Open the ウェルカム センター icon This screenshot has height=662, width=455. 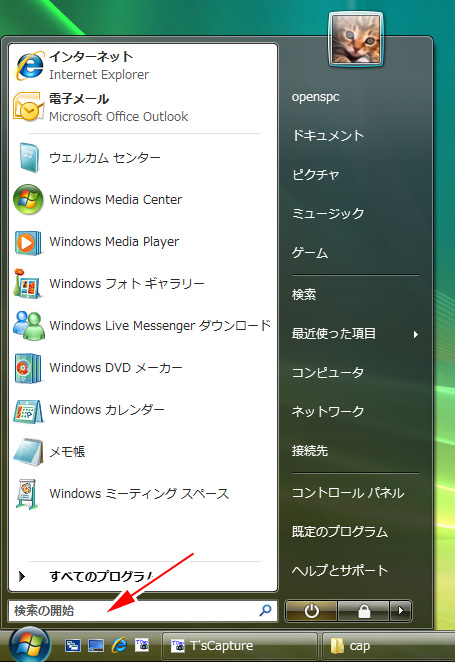(29, 157)
